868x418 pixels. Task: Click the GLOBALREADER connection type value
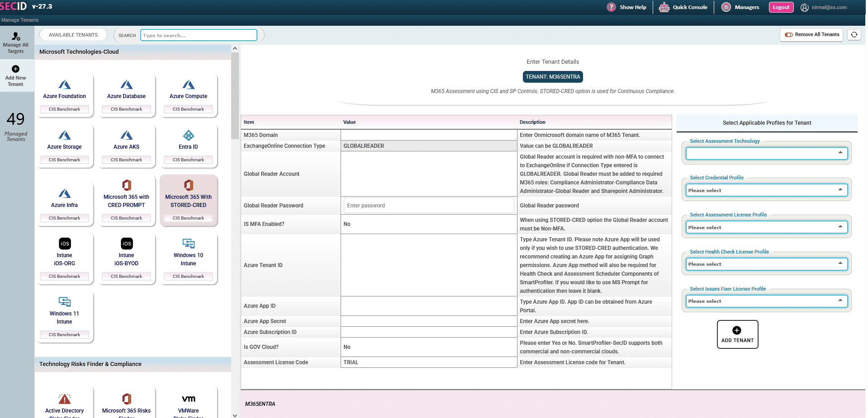tap(429, 146)
